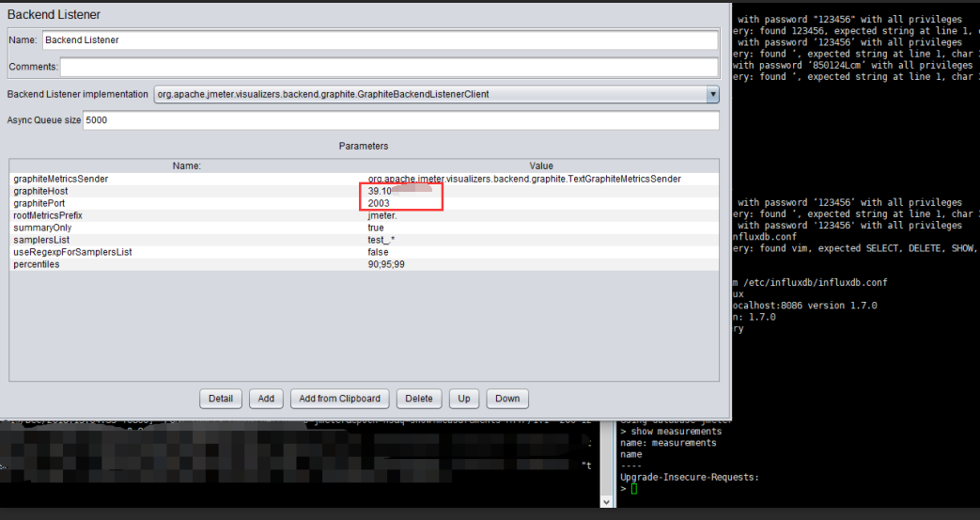Click the 'Name:' column header

[x=186, y=165]
